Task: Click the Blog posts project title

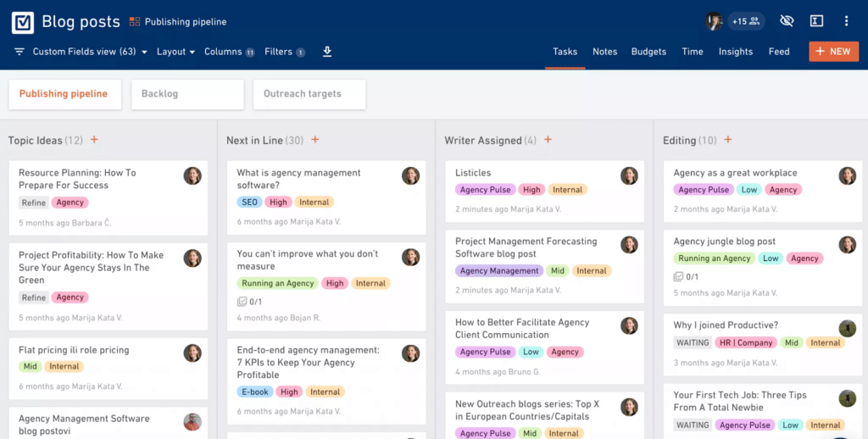Action: [x=81, y=22]
